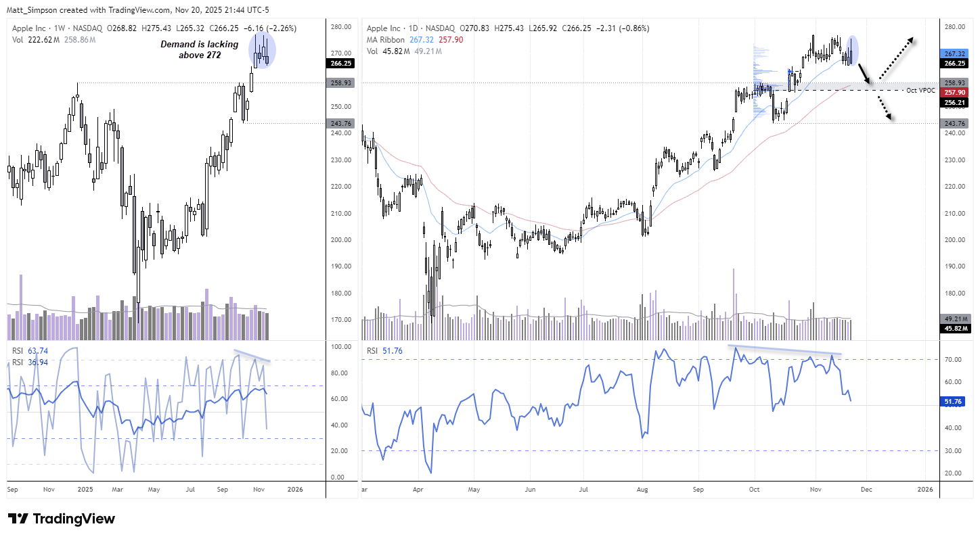Select the blue 51.76 RSI value badge
This screenshot has width=980, height=539.
(x=954, y=401)
